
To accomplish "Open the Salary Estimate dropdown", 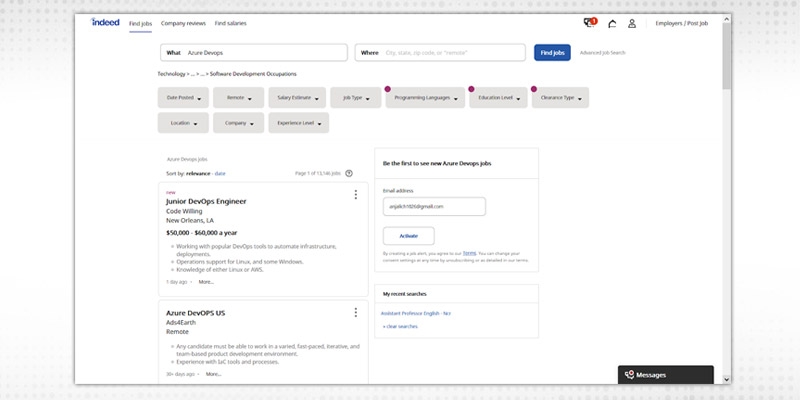I will (x=296, y=98).
